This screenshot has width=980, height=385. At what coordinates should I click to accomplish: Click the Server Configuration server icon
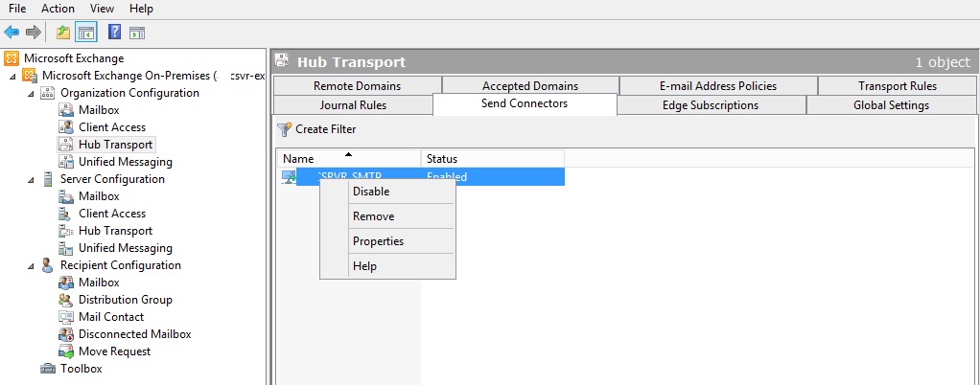(x=48, y=179)
